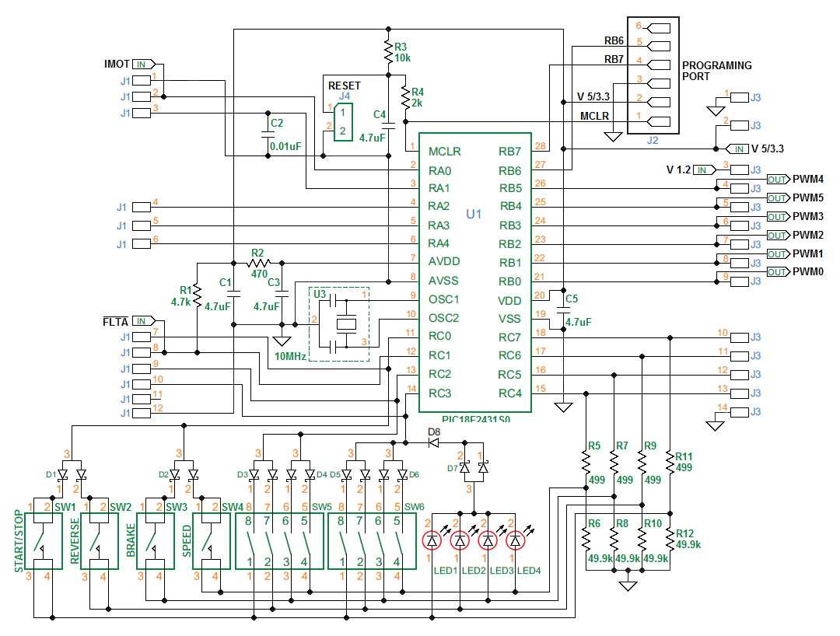Click the PWM4 OUT port tag
Screen dimensions: 840x636
pyautogui.click(x=777, y=179)
